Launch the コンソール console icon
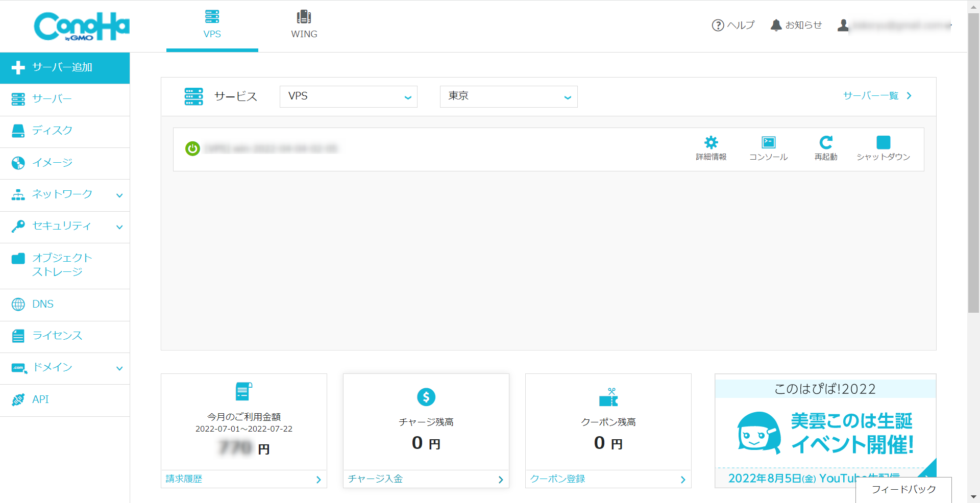The height and width of the screenshot is (503, 980). pyautogui.click(x=768, y=142)
